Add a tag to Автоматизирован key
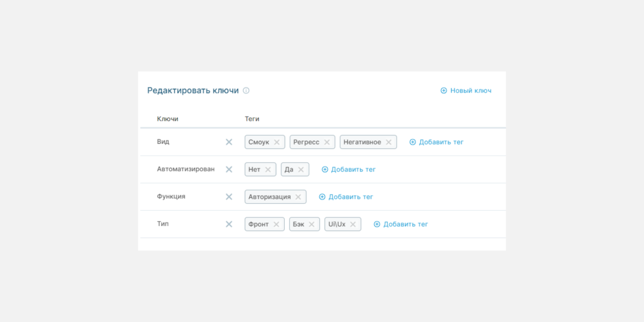The image size is (644, 322). pyautogui.click(x=349, y=170)
